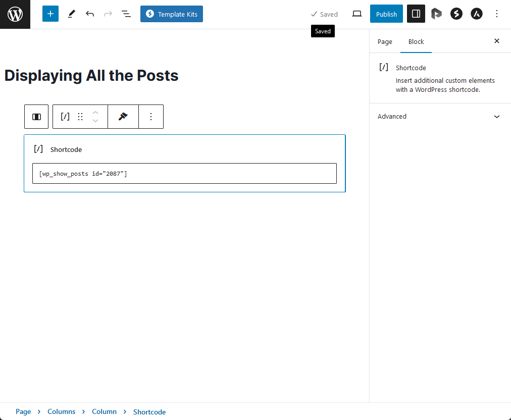The width and height of the screenshot is (511, 420).
Task: Switch to the Page tab
Action: pyautogui.click(x=385, y=42)
